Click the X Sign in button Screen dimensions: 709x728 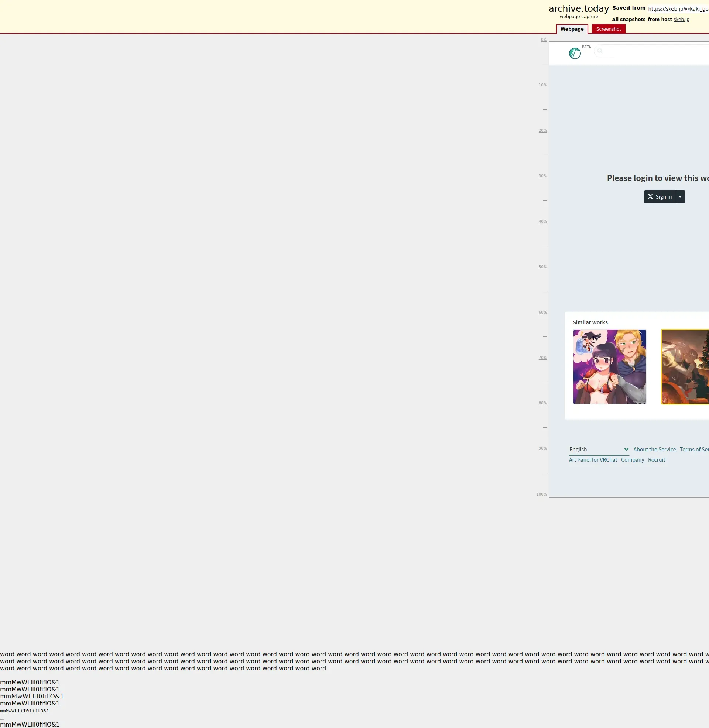click(659, 196)
